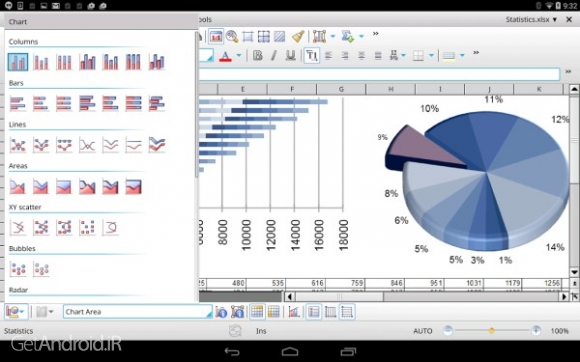This screenshot has height=362, width=580.
Task: Click the font color A icon
Action: point(225,56)
